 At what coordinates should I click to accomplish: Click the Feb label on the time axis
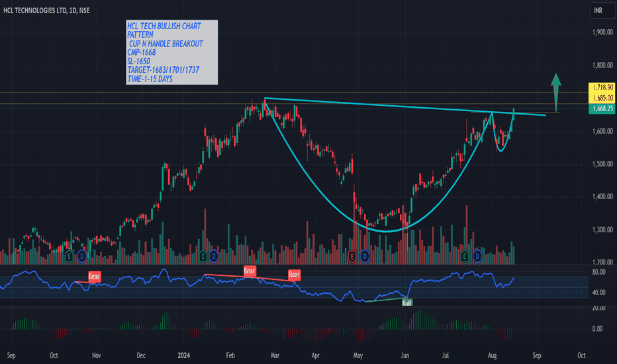click(x=230, y=355)
